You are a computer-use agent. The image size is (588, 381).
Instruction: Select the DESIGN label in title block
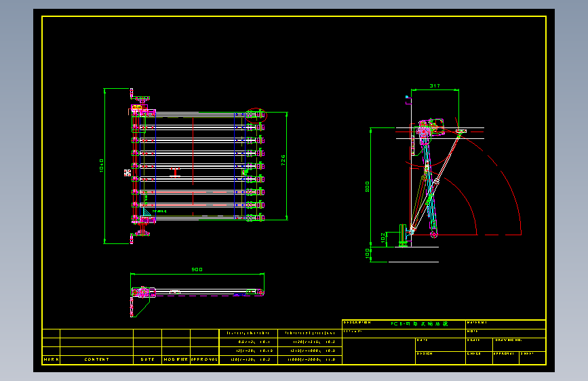coord(425,354)
